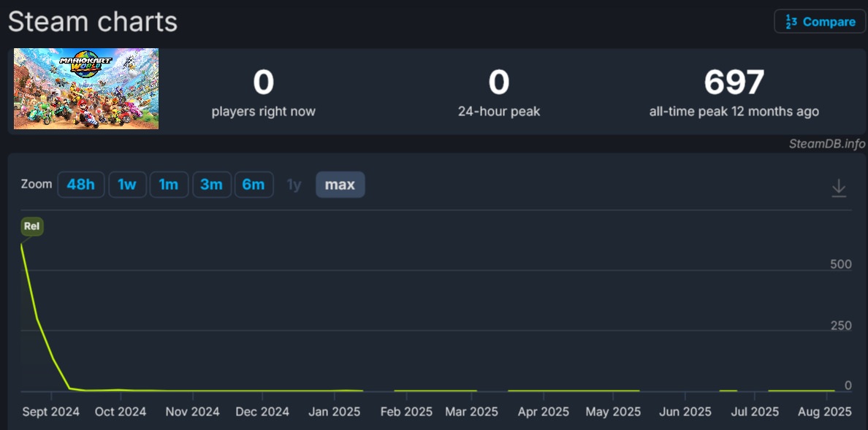This screenshot has width=868, height=430.
Task: Click the Jun 2025 axis label
Action: 685,412
